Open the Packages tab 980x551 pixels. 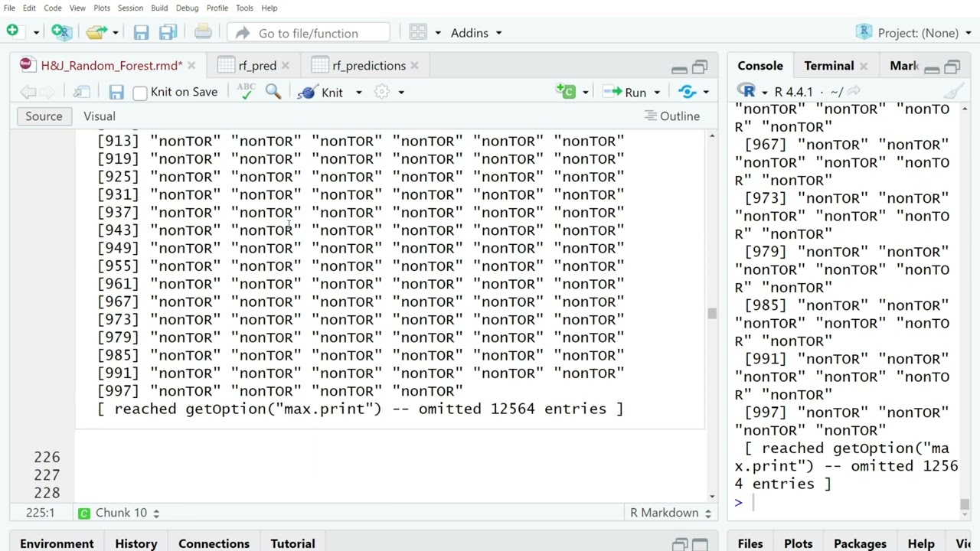[860, 543]
